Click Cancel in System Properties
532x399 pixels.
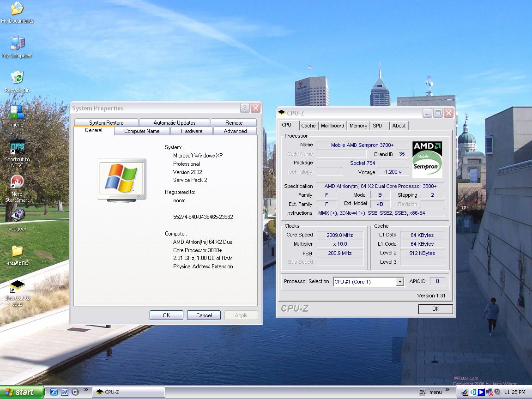[x=204, y=315]
